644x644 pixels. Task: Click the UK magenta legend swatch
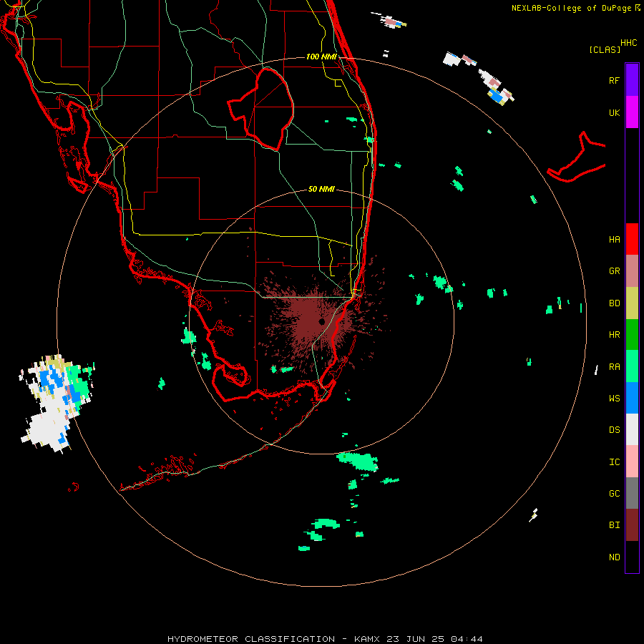tap(632, 112)
